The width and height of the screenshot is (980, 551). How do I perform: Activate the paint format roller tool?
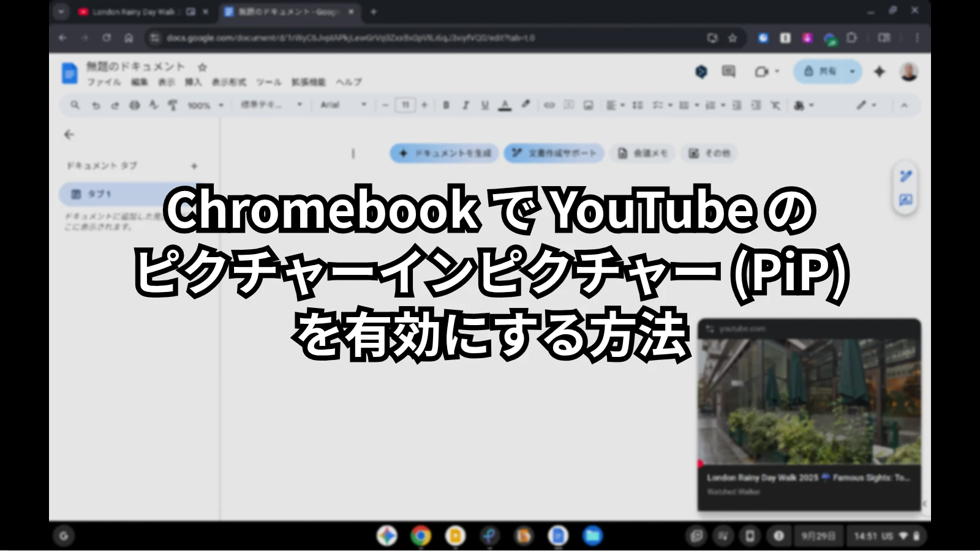(x=173, y=105)
